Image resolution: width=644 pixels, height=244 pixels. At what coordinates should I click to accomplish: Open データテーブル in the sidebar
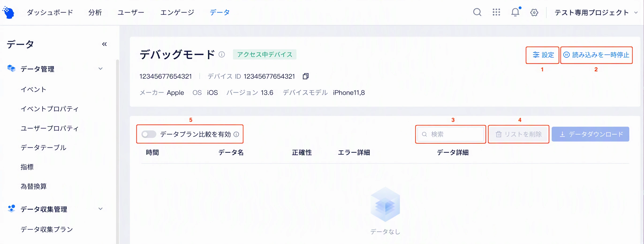[x=43, y=148]
